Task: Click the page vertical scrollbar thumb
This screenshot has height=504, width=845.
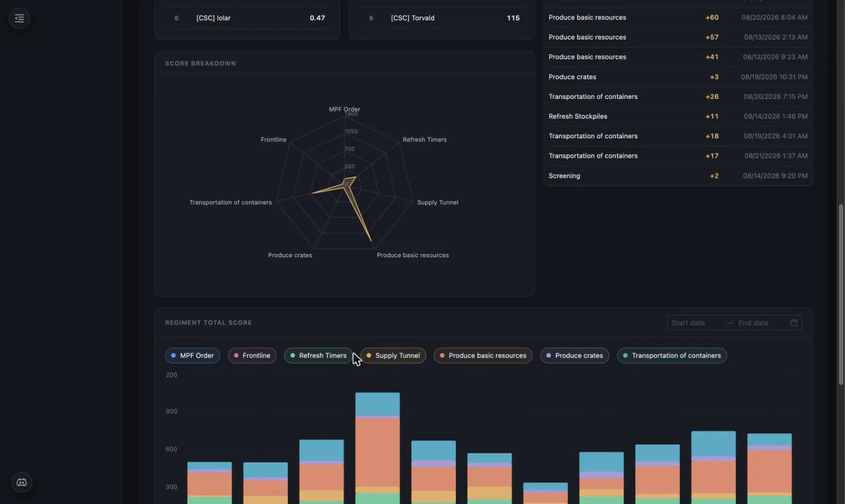Action: pyautogui.click(x=841, y=294)
